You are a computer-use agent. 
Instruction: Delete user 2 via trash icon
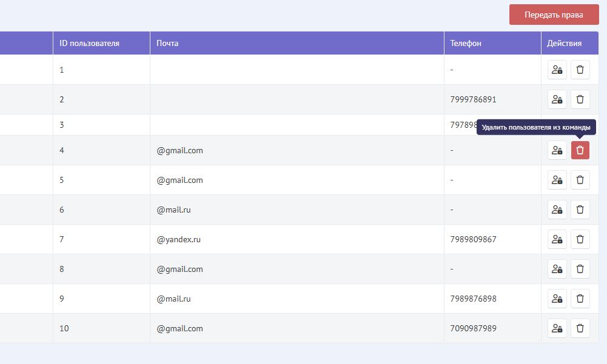click(580, 99)
